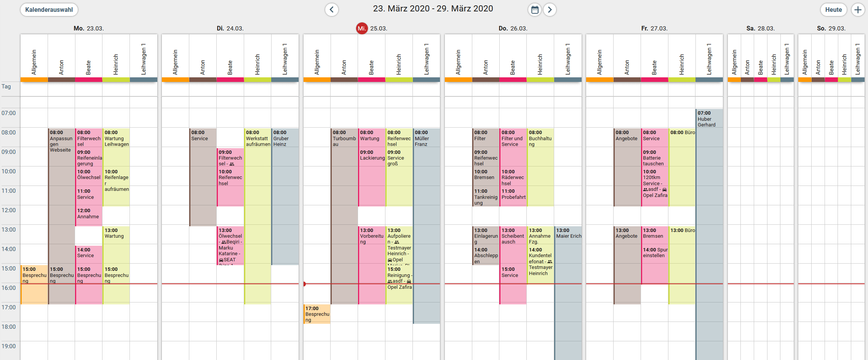Open Friday 10:00 120tkm Service appointment
This screenshot has height=360, width=868.
655,187
